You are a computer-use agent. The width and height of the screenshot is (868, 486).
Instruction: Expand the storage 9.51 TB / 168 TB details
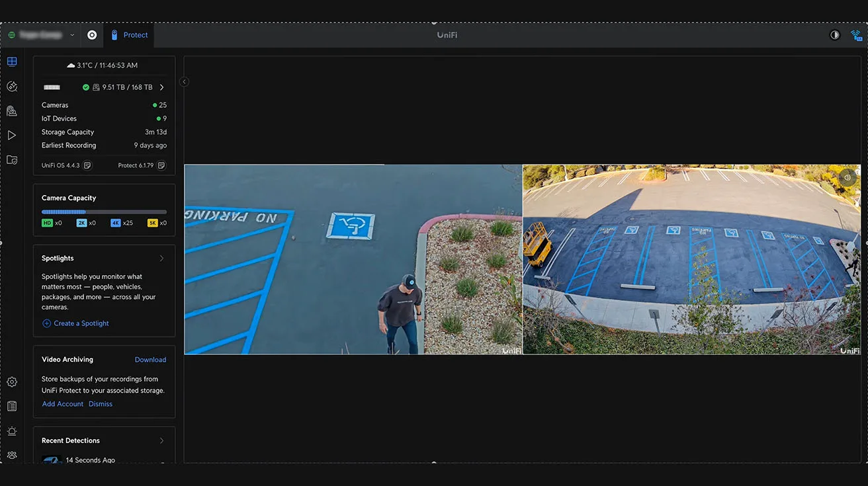coord(162,87)
